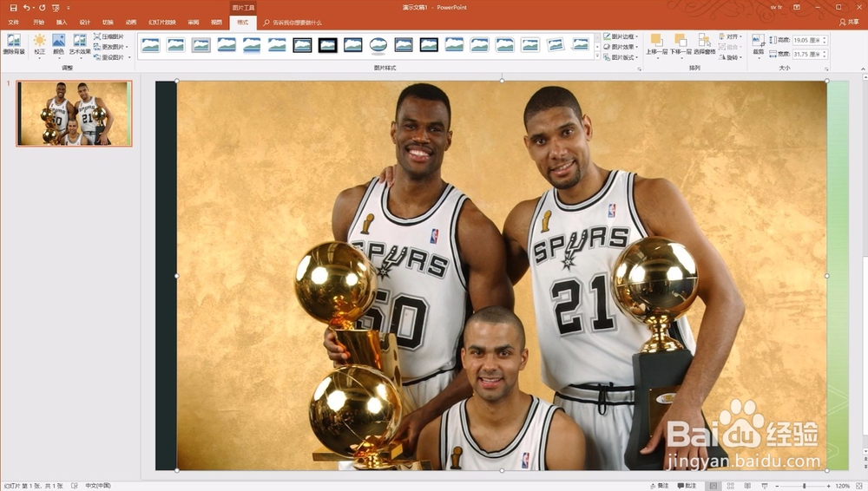Apply the simple black frame style (ninth)

click(353, 45)
